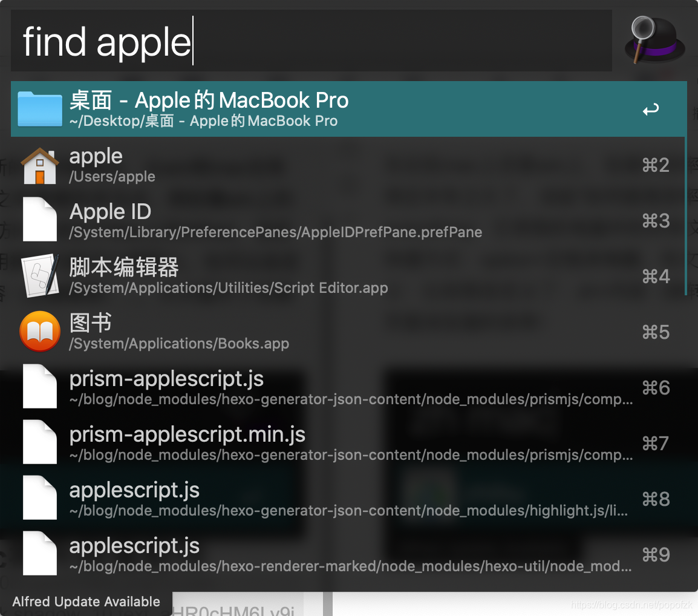Click the Apple ID blank file icon
The width and height of the screenshot is (698, 616).
[40, 219]
